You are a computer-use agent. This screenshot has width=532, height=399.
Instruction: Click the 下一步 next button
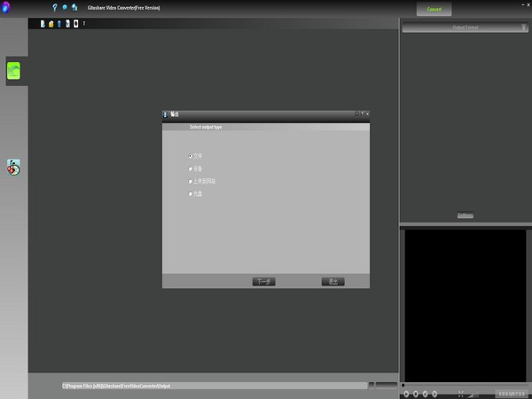263,281
